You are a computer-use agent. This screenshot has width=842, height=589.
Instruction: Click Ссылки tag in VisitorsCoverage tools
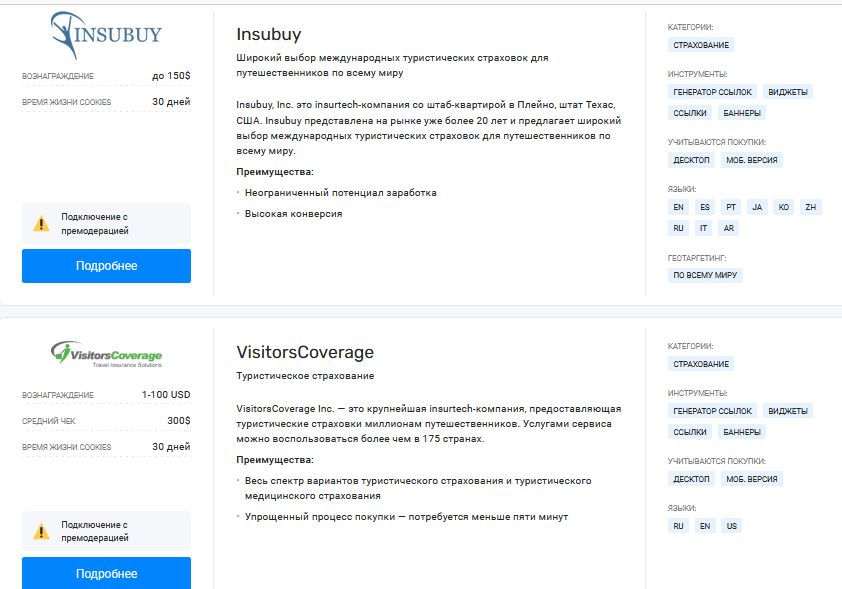point(690,432)
